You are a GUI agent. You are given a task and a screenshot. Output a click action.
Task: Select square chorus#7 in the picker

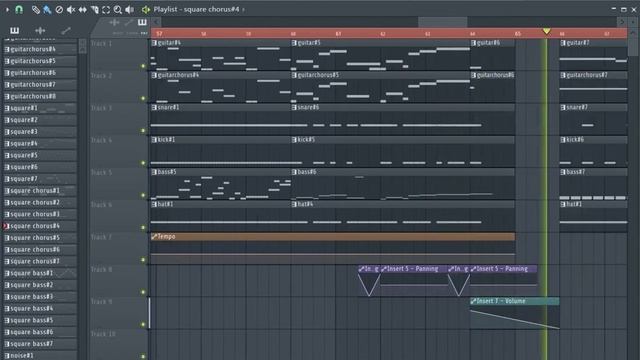point(40,261)
